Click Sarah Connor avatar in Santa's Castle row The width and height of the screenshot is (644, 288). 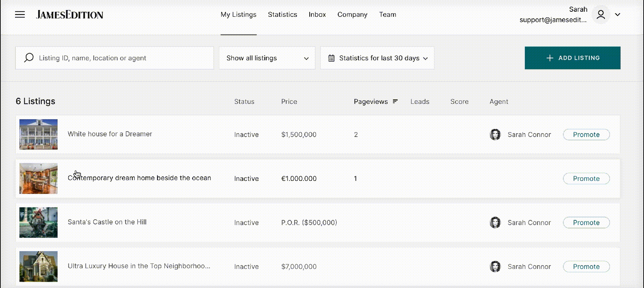495,223
